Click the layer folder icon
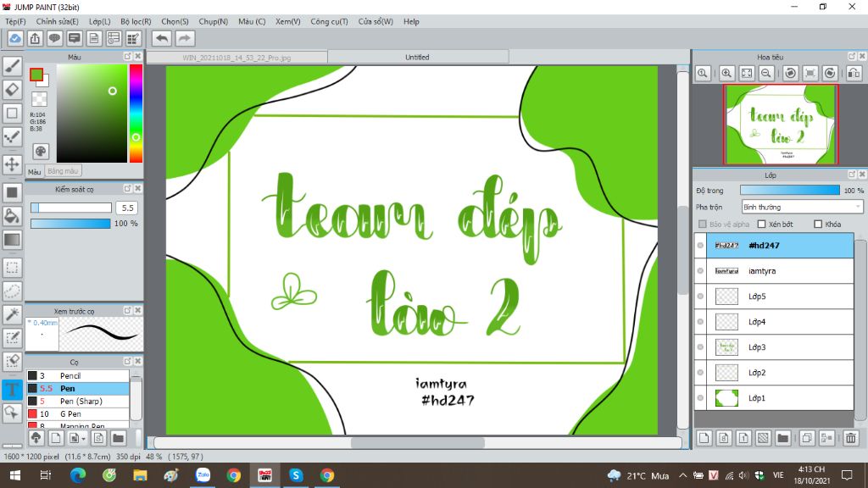This screenshot has width=868, height=488. 782,438
